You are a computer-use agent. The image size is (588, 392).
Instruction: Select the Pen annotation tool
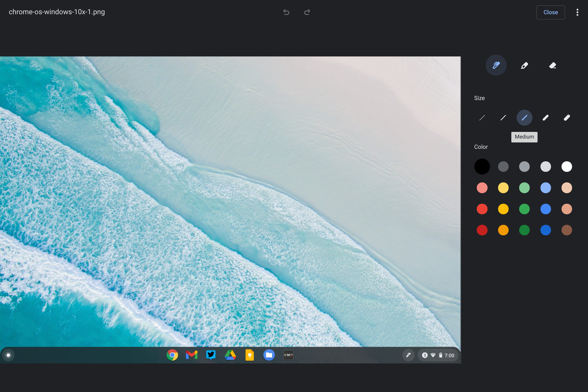[x=496, y=65]
